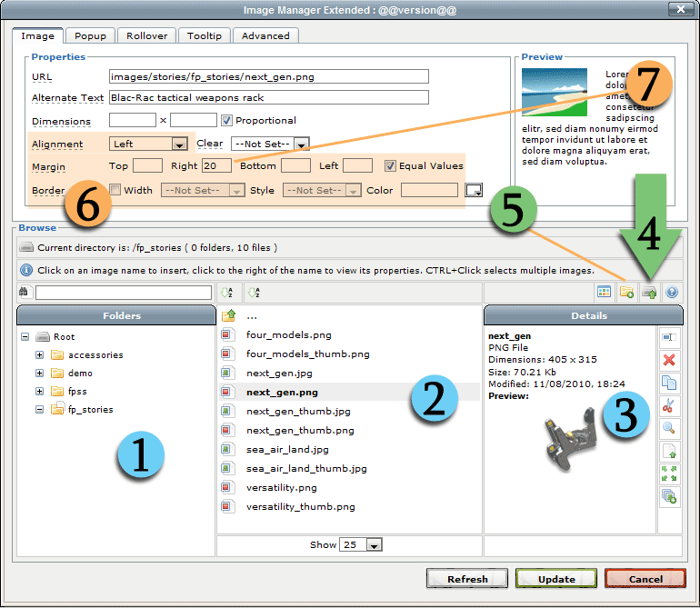
Task: Click the file search input field
Action: point(124,293)
